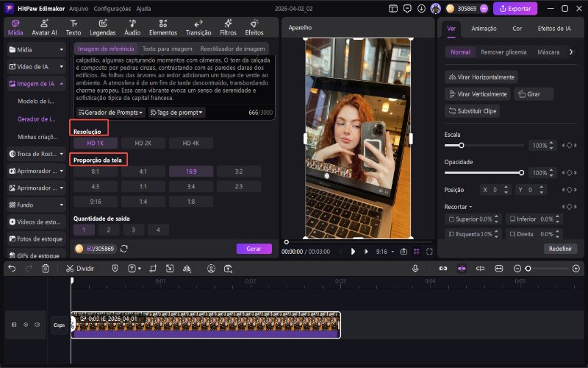Screen dimensions: 588x368
Task: Click the Opacidade slider handle
Action: 522,173
